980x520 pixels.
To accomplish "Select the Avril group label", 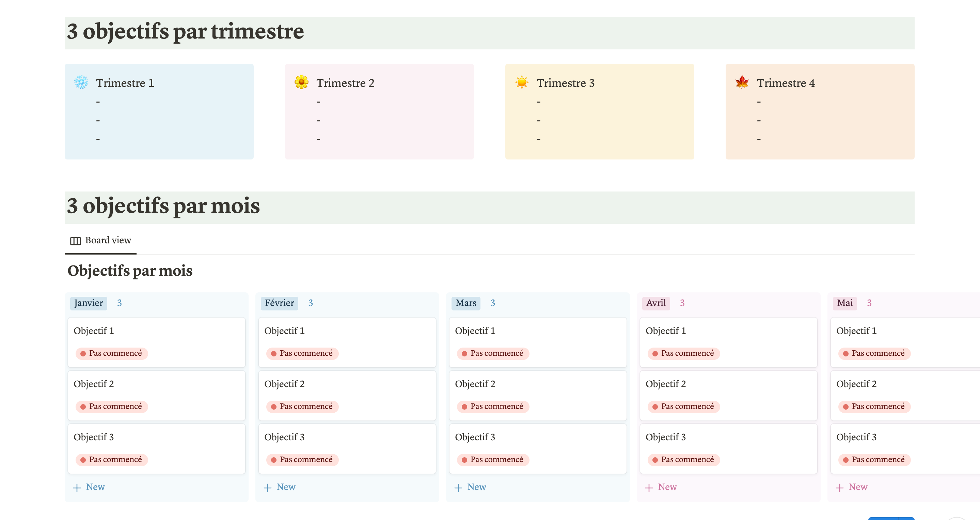I will click(x=655, y=303).
